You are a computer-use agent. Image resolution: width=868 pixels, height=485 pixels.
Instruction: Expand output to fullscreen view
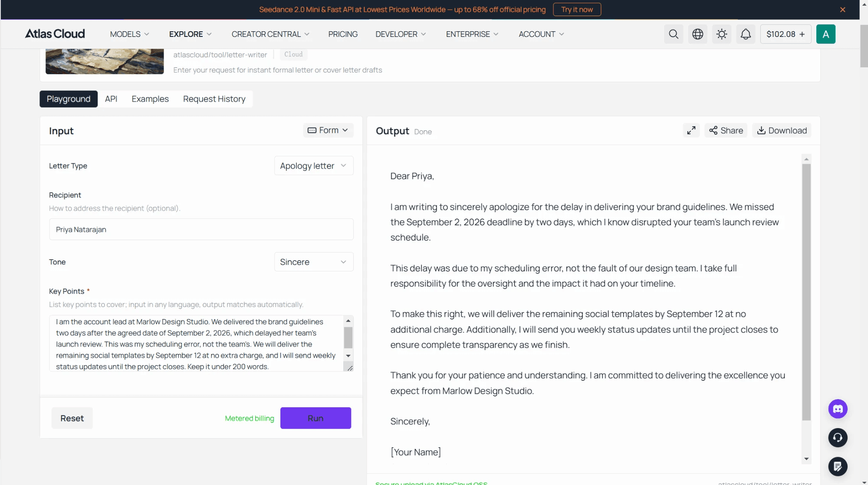pos(691,131)
